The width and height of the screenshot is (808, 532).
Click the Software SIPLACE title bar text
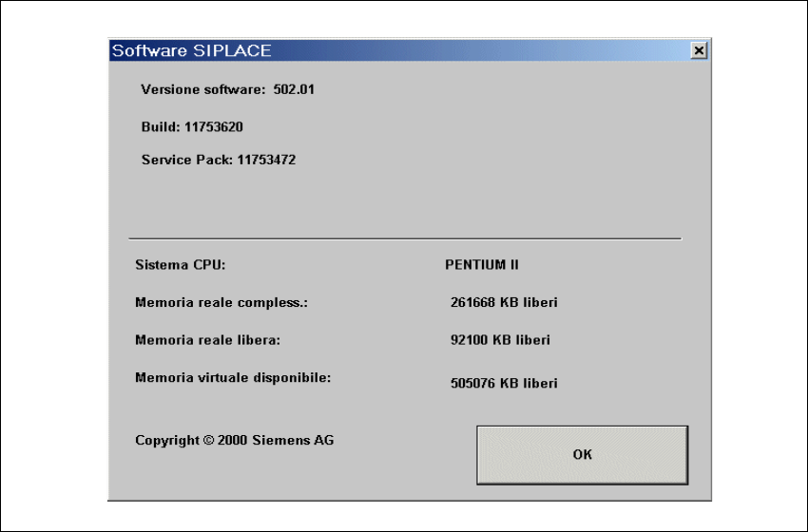pyautogui.click(x=191, y=50)
